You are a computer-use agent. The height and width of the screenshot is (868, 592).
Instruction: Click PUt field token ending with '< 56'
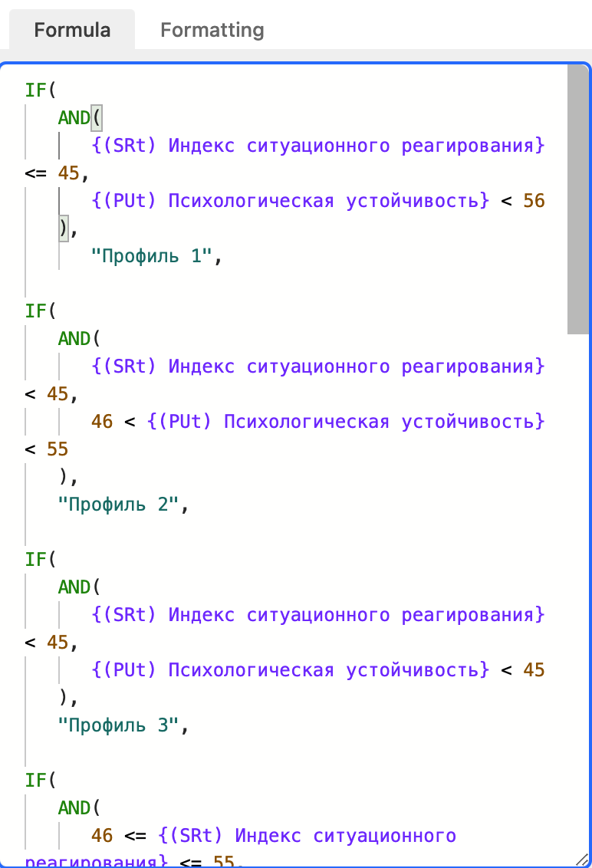coord(290,201)
